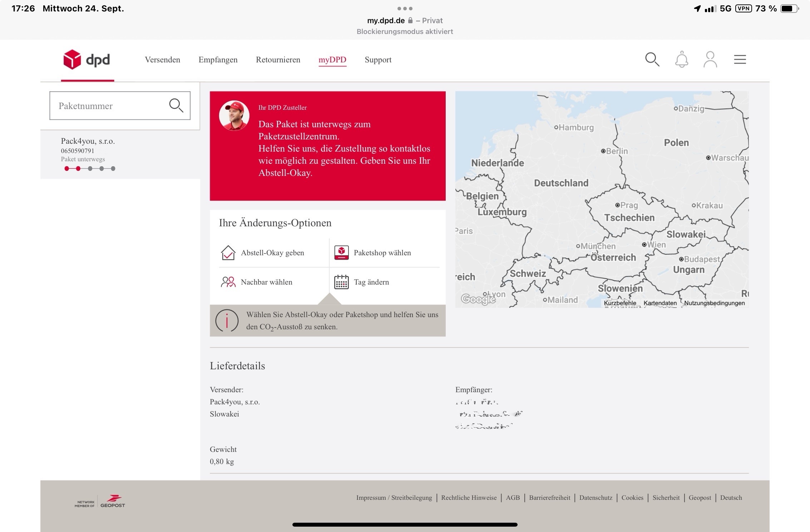
Task: Click the parcel progress step indicator
Action: [x=90, y=168]
